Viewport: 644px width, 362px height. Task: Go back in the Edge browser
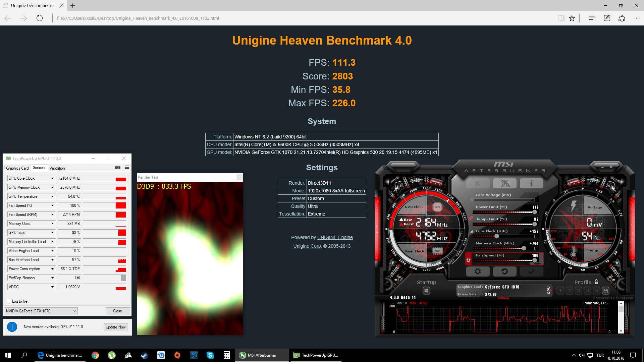[8, 18]
